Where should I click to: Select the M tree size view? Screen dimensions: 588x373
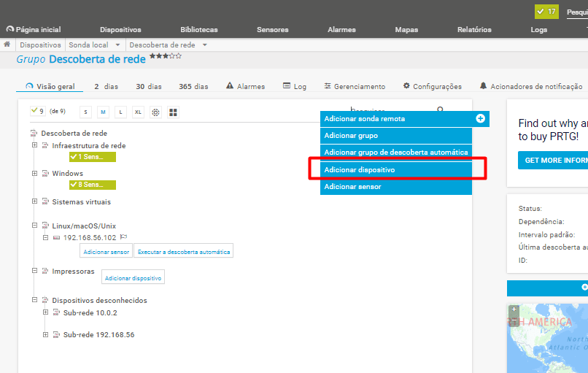click(x=103, y=112)
